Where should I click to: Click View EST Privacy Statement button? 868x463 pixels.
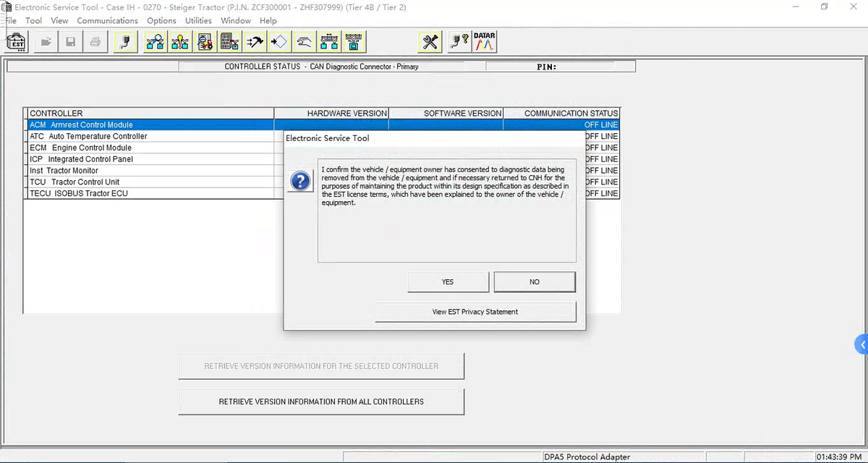pyautogui.click(x=475, y=312)
